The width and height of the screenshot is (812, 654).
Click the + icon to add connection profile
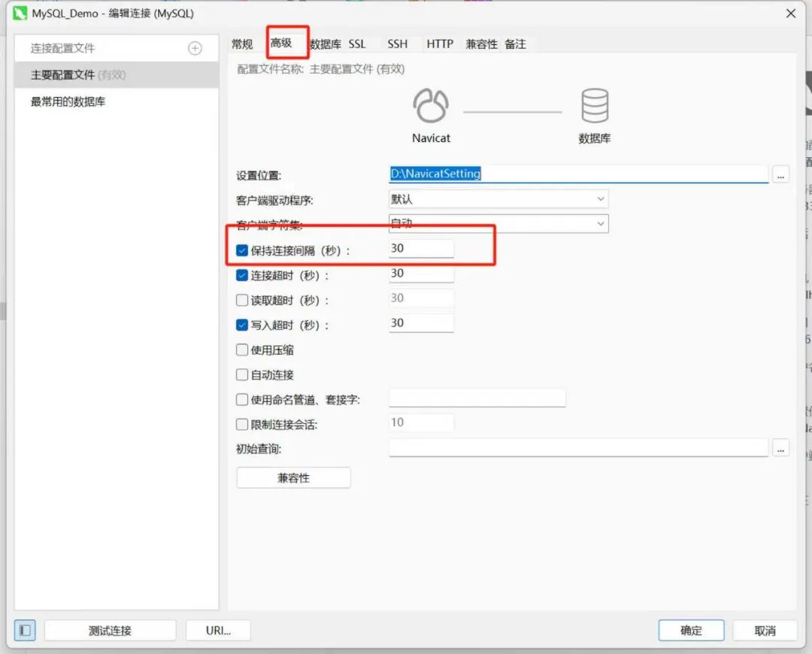[194, 47]
